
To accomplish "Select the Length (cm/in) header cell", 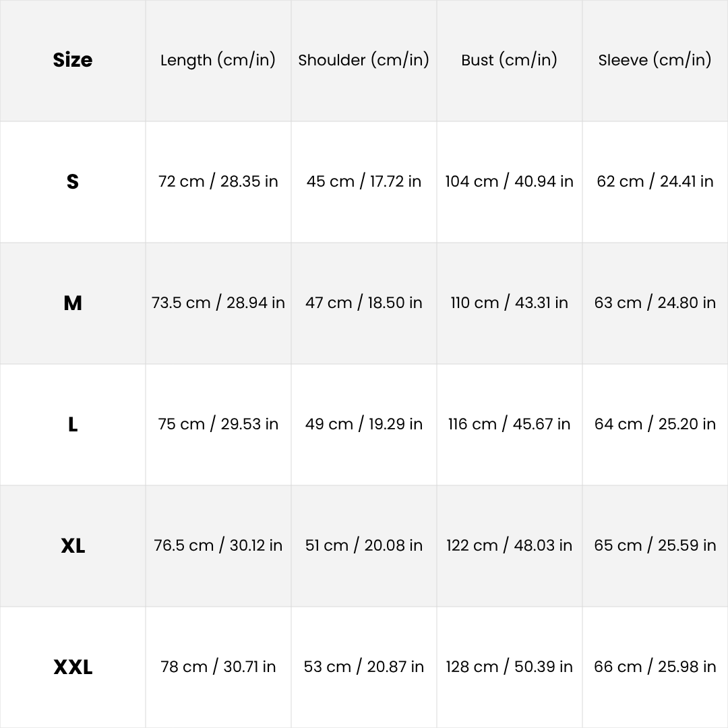I will (218, 60).
